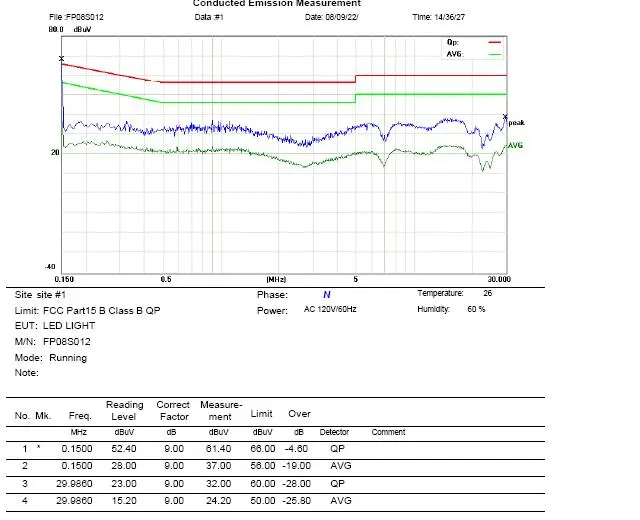The height and width of the screenshot is (520, 640).
Task: Click the 'Over' column header
Action: coord(299,413)
